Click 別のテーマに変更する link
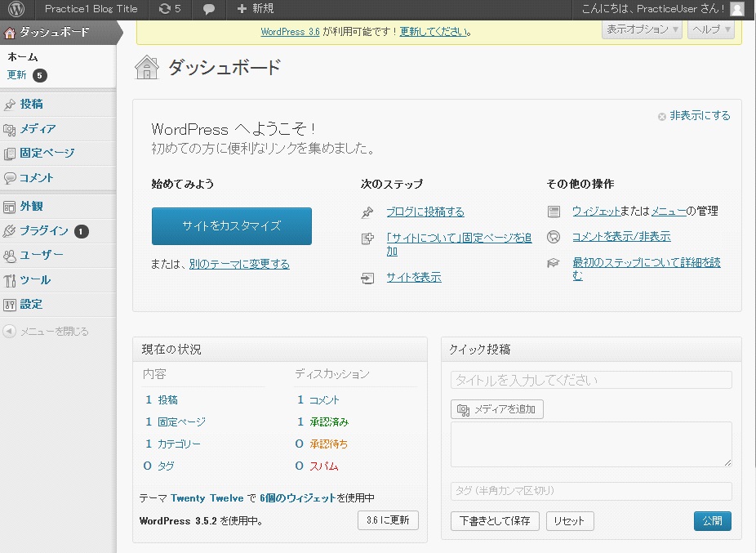The image size is (756, 553). coord(239,265)
